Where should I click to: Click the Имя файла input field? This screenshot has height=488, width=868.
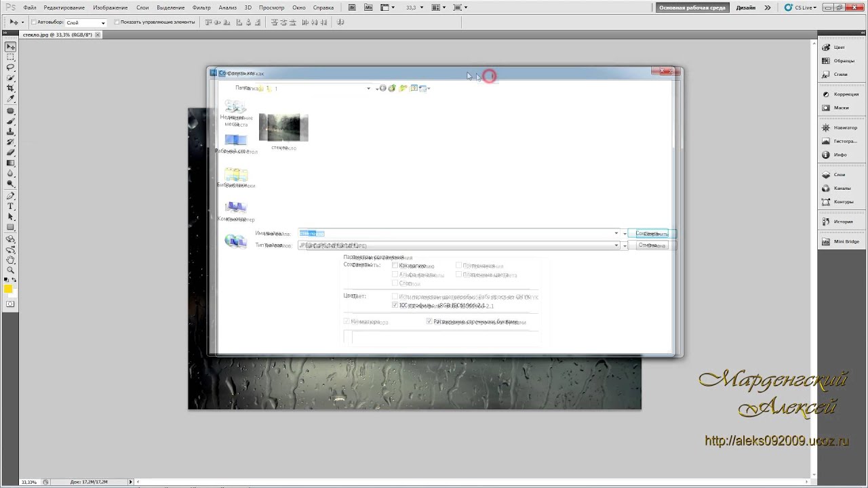click(x=458, y=233)
